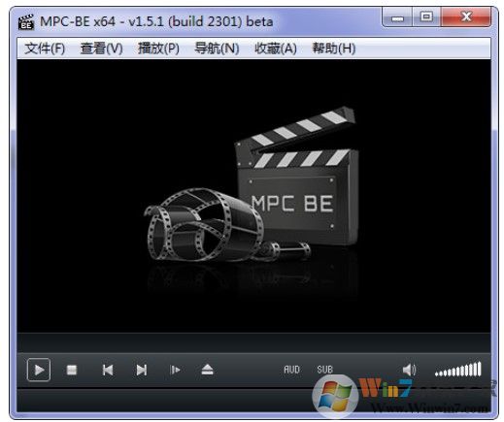Image resolution: width=504 pixels, height=422 pixels.
Task: Click the MPC BE logo video area
Action: pos(253,196)
